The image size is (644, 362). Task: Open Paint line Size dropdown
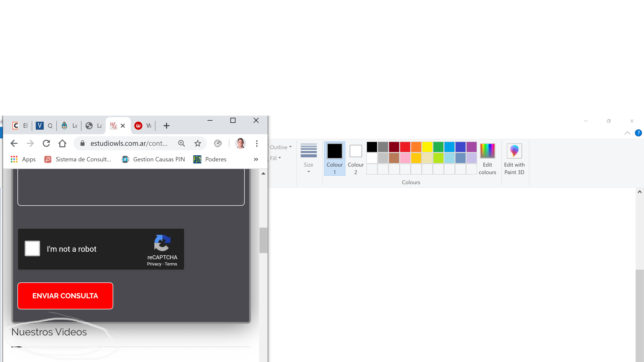309,158
